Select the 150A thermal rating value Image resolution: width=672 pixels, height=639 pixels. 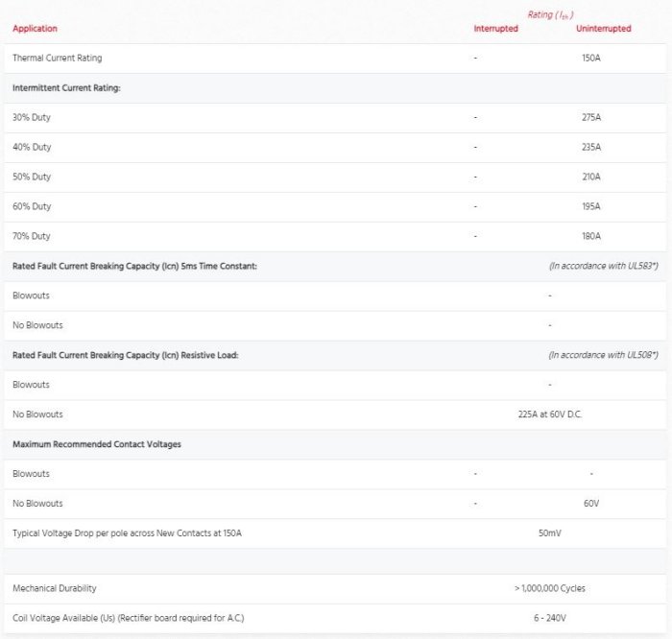(590, 59)
